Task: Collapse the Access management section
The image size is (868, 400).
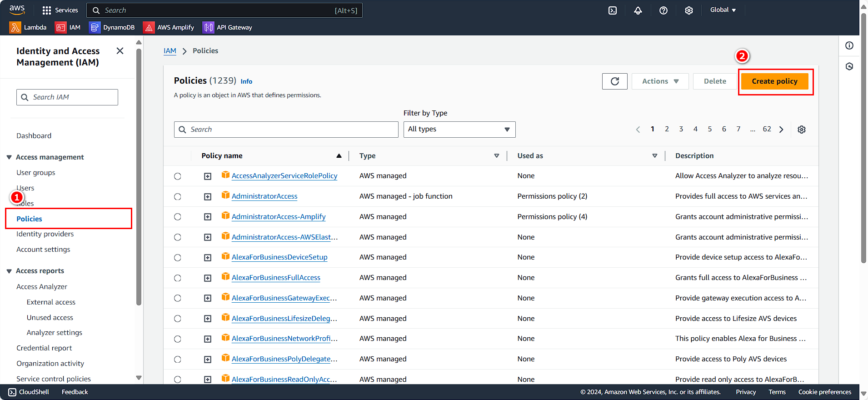Action: (9, 157)
